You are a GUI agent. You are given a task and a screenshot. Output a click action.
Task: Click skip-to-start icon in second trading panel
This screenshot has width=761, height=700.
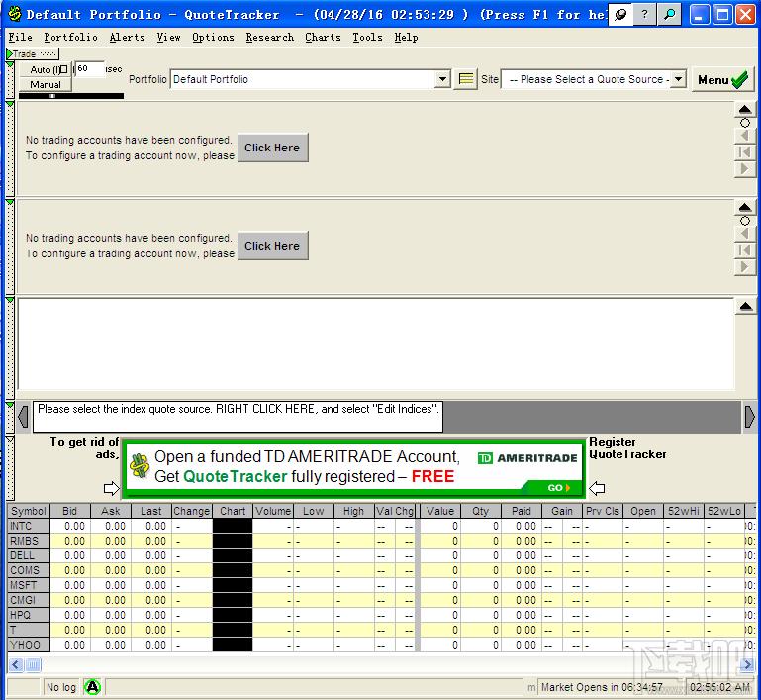(x=744, y=250)
